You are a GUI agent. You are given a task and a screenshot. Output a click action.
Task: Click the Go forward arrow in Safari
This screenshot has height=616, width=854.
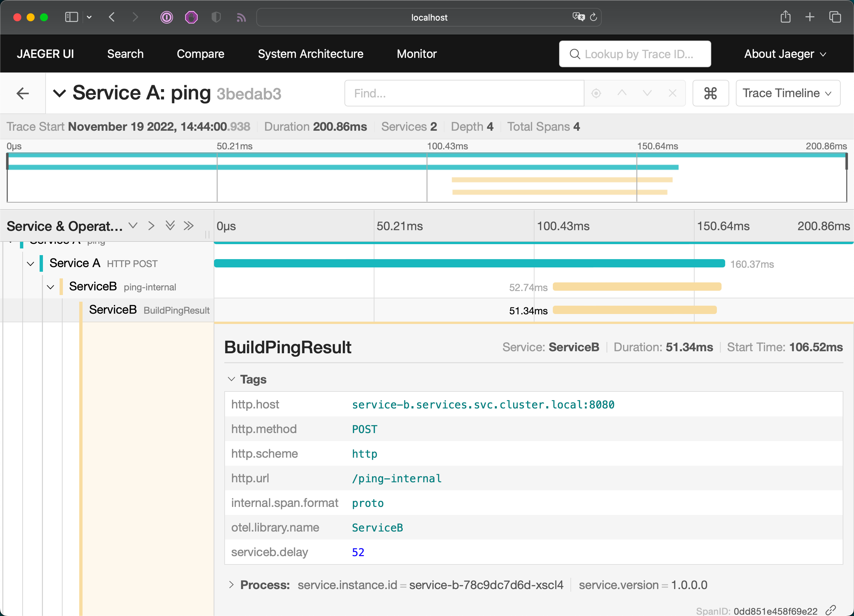(135, 17)
